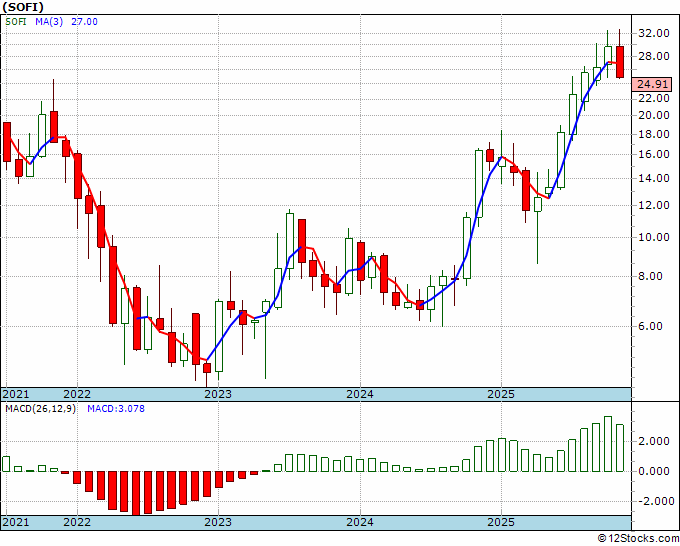The width and height of the screenshot is (680, 546).
Task: Click the latest red candlestick near 24.91
Action: [620, 62]
